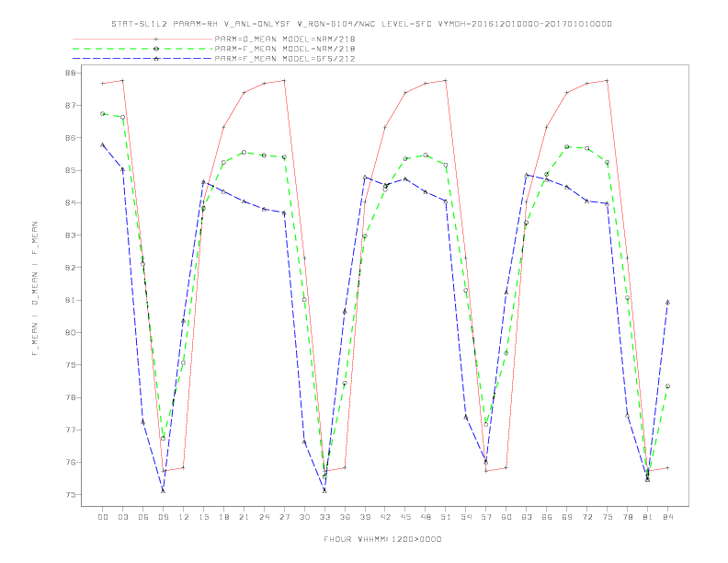Click x-axis tick label 30
This screenshot has width=728, height=563.
pyautogui.click(x=304, y=517)
